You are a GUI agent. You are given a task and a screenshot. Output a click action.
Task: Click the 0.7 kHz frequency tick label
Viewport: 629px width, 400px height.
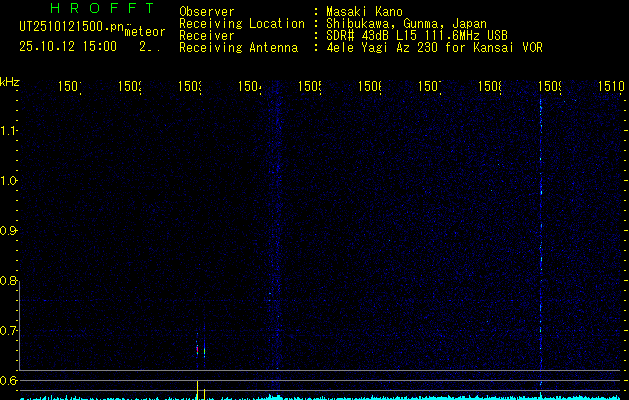pyautogui.click(x=8, y=331)
